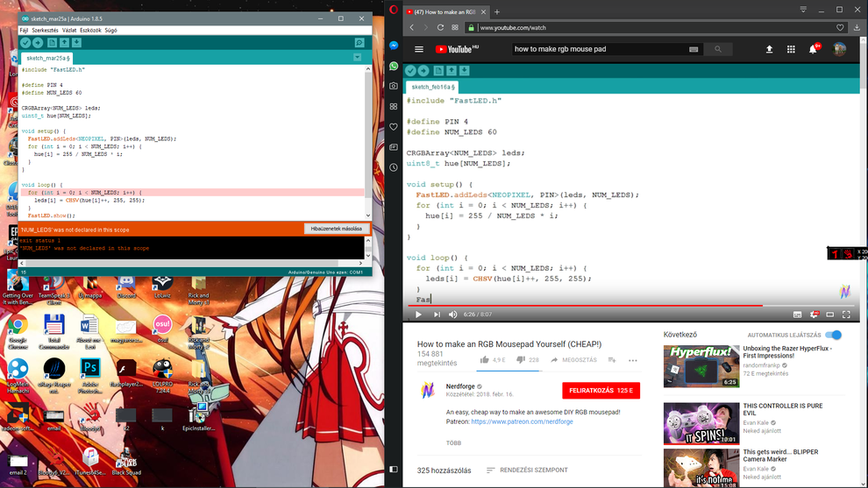Image resolution: width=868 pixels, height=488 pixels.
Task: Expand description with TÖBB
Action: pyautogui.click(x=453, y=442)
